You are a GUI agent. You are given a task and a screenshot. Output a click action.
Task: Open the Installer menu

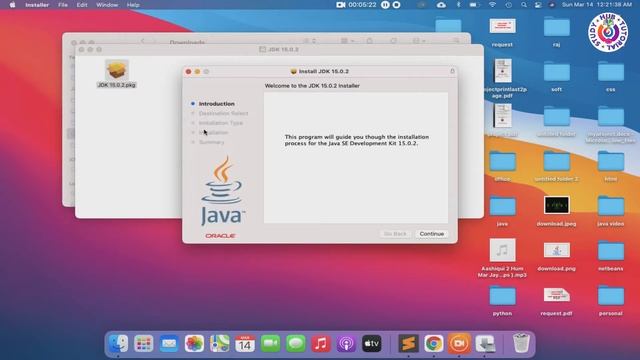click(37, 5)
